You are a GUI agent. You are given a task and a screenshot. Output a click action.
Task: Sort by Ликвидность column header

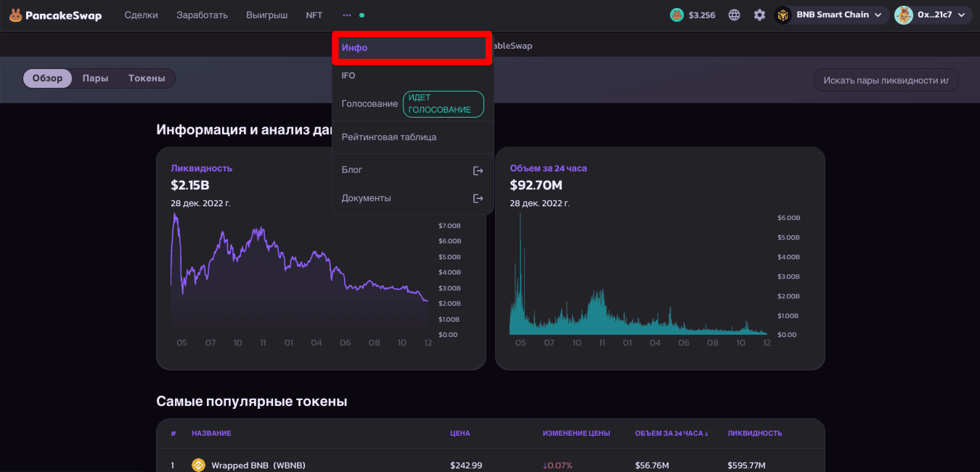(x=754, y=433)
